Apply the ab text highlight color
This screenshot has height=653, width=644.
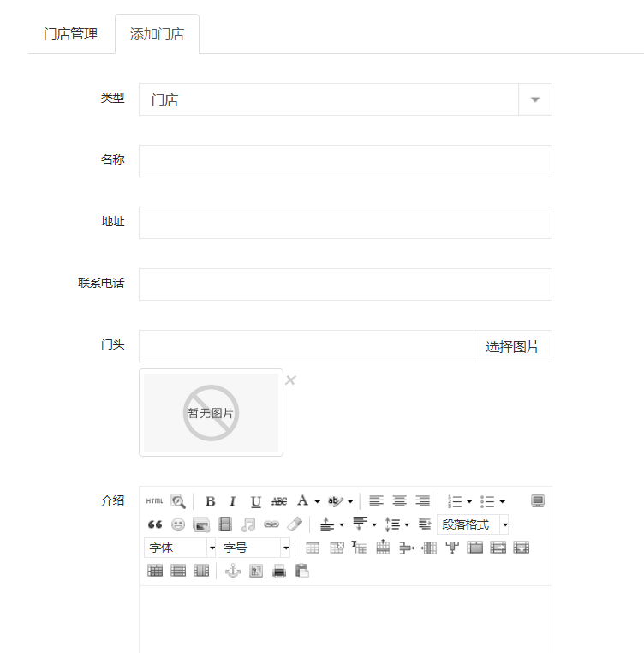pos(336,501)
